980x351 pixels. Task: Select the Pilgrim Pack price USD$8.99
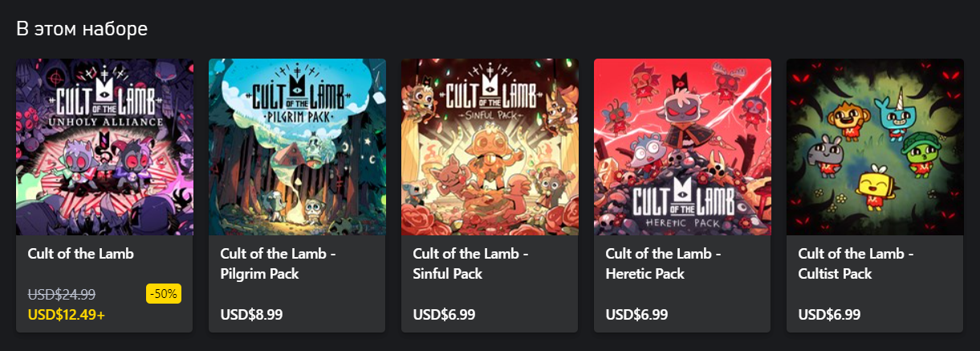click(x=251, y=315)
